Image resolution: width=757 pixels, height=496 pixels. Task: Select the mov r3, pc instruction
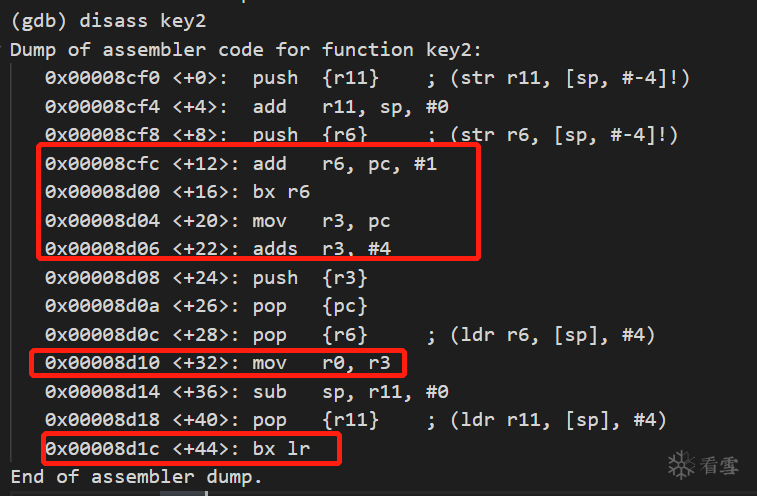coord(218,221)
